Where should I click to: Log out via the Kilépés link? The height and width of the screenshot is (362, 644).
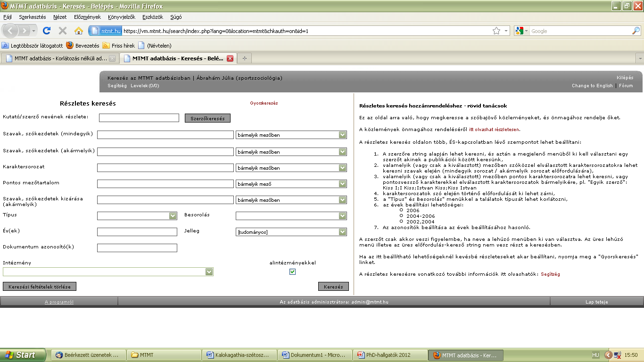pos(625,78)
